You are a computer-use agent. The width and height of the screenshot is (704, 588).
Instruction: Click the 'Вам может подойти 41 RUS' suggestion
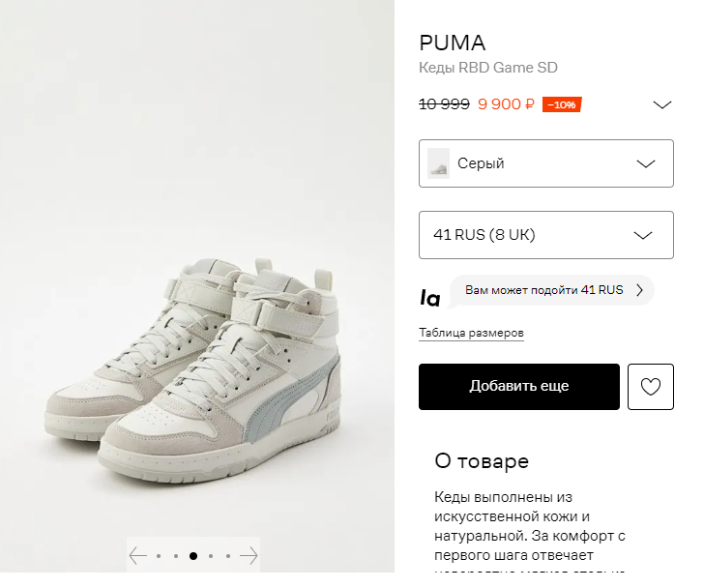click(543, 290)
